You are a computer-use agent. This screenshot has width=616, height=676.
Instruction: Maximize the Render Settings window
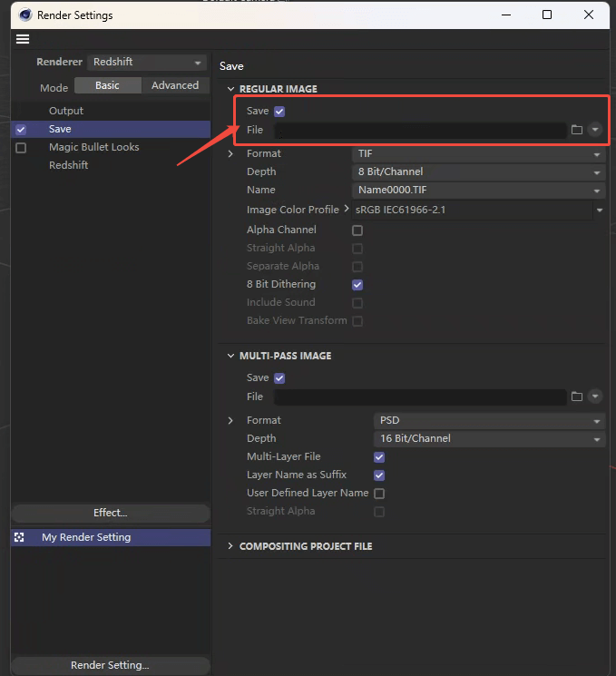coord(547,15)
